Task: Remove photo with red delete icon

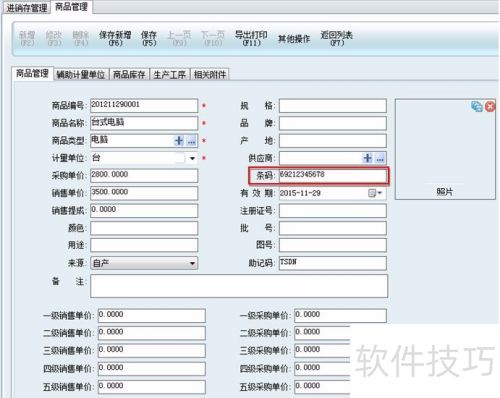Action: tap(490, 107)
